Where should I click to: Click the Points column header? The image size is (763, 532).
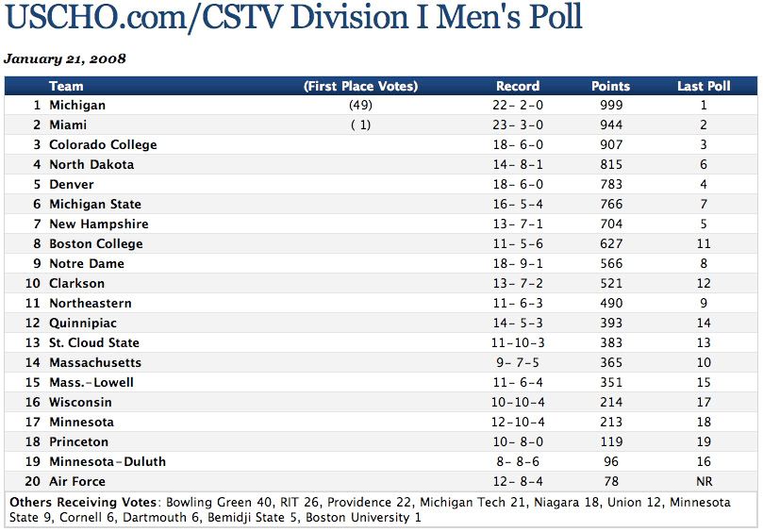(610, 86)
